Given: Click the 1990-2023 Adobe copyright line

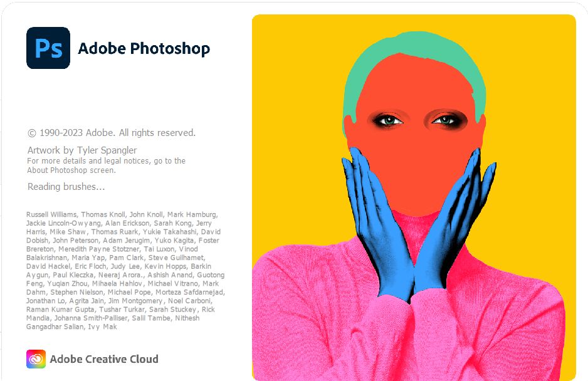Looking at the screenshot, I should click(x=112, y=133).
